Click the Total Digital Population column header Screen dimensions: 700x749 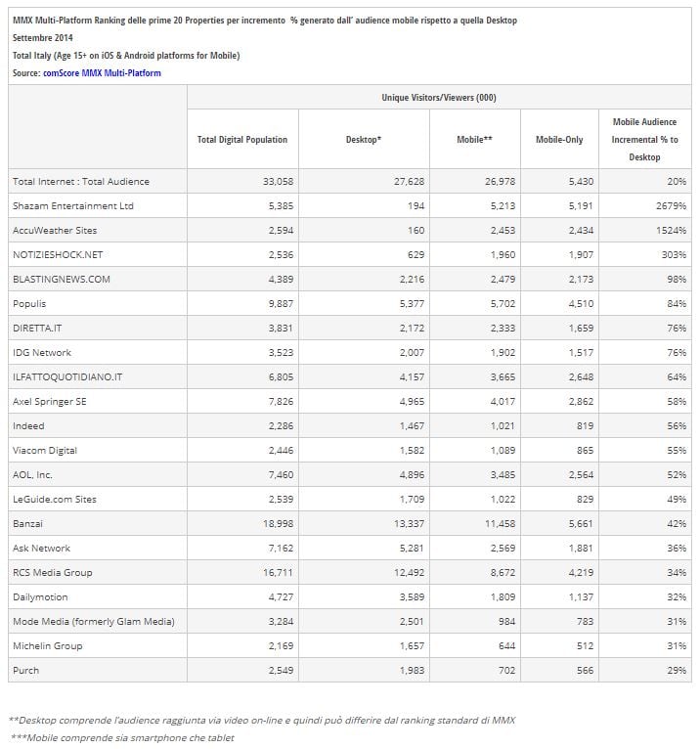pyautogui.click(x=242, y=140)
